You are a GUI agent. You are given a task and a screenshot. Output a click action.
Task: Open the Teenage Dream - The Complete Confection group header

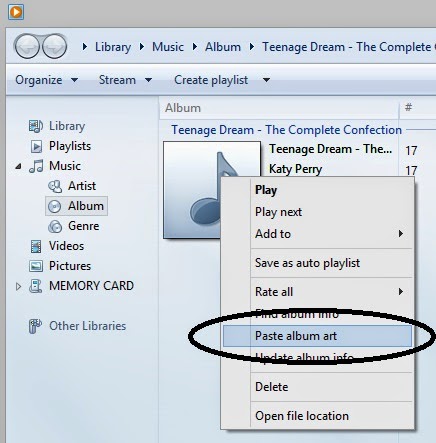tap(286, 130)
